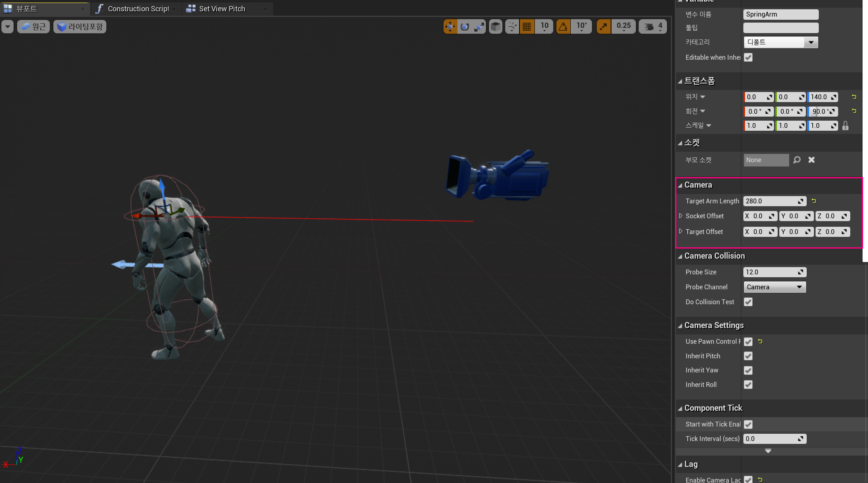Toggle Inherit Roll checkbox
Image resolution: width=868 pixels, height=483 pixels.
(748, 385)
